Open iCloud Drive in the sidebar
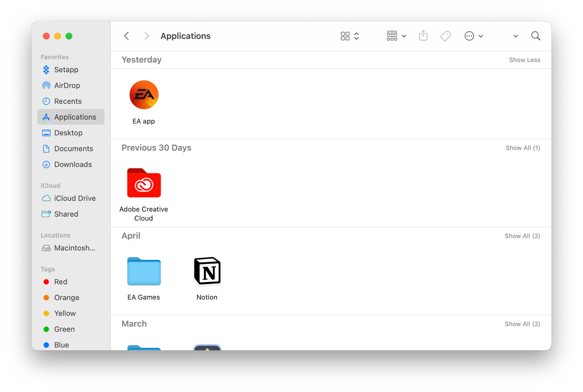Viewport: 583px width, 392px height. tap(71, 198)
